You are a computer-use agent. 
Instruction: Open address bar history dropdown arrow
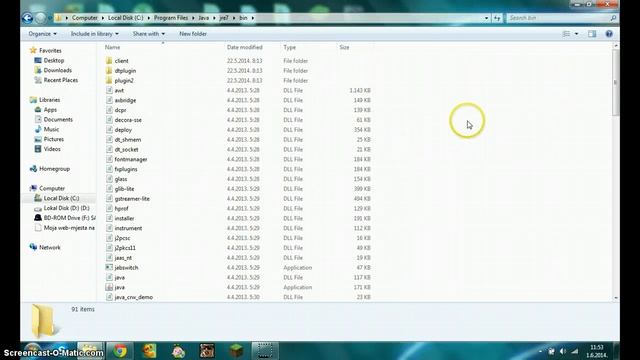[486, 18]
